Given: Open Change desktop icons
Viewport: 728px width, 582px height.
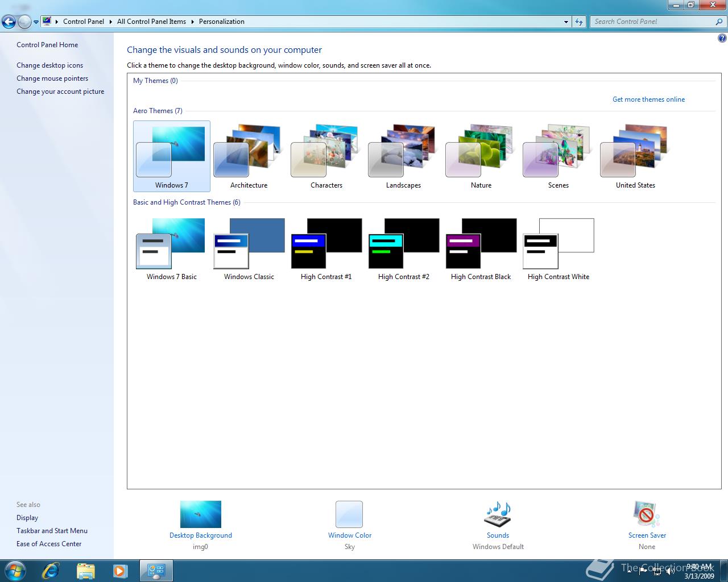Looking at the screenshot, I should coord(49,65).
